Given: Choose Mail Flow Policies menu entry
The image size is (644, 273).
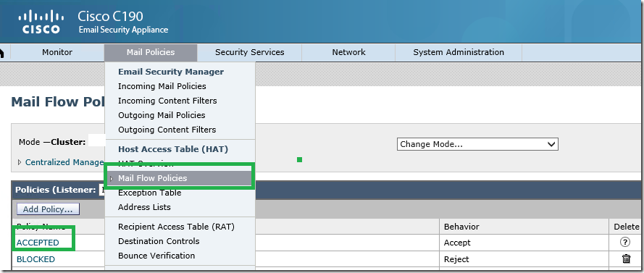Looking at the screenshot, I should [x=180, y=178].
